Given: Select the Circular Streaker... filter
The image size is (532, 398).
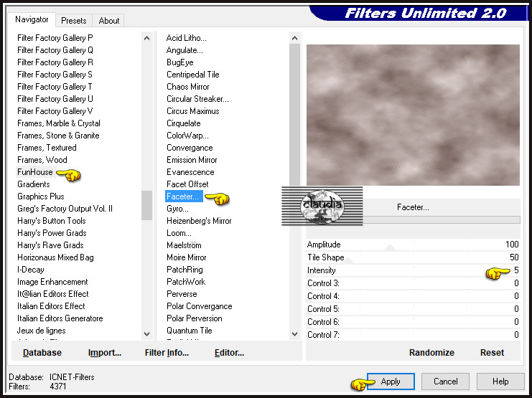Looking at the screenshot, I should (197, 99).
